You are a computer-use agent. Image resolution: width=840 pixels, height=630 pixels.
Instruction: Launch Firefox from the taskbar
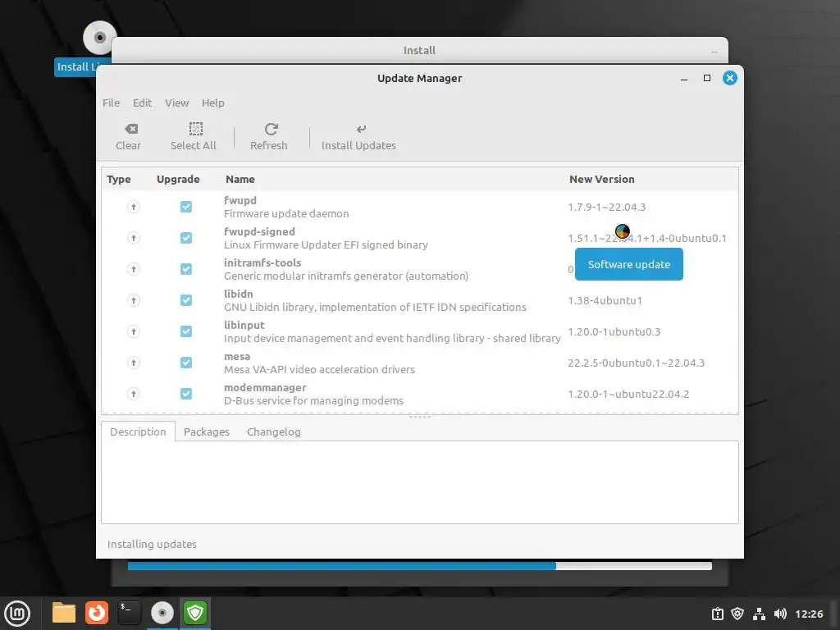[x=97, y=613]
